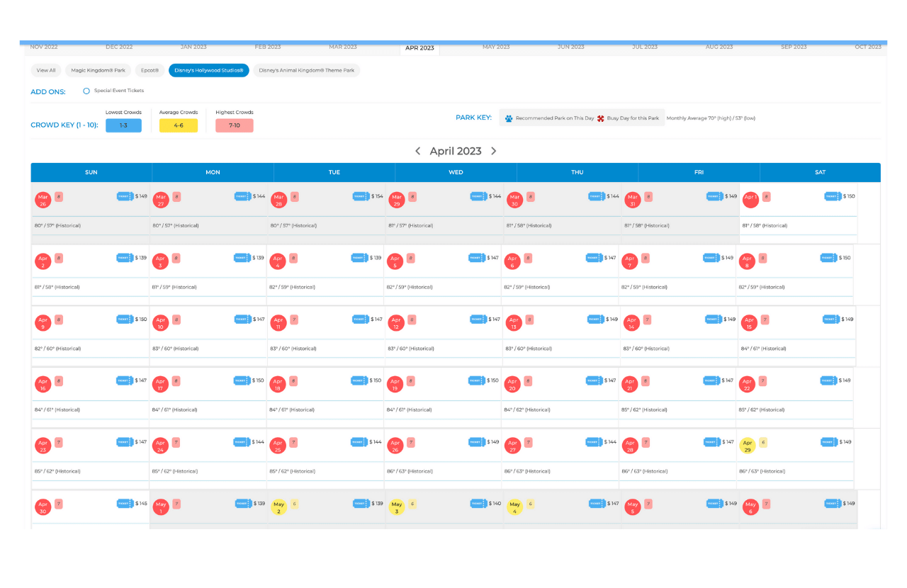Viewport: 907px width, 588px height.
Task: Click the Highest Crowds 7-10 red swatch
Action: [x=235, y=125]
